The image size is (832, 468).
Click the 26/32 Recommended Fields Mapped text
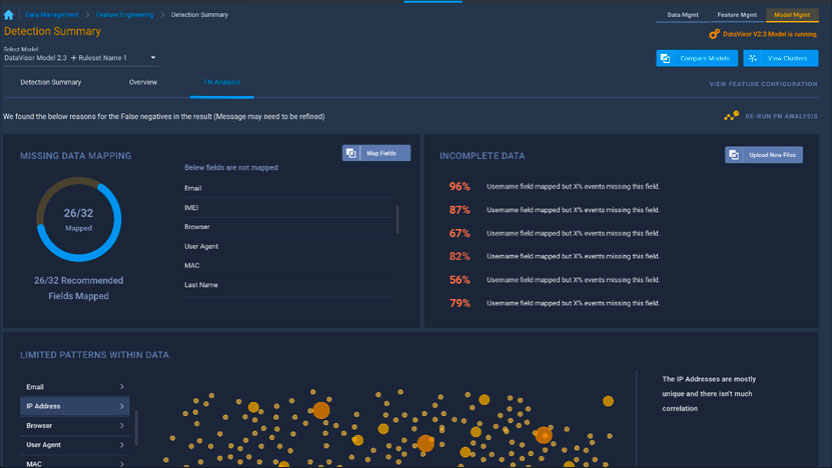(x=79, y=288)
